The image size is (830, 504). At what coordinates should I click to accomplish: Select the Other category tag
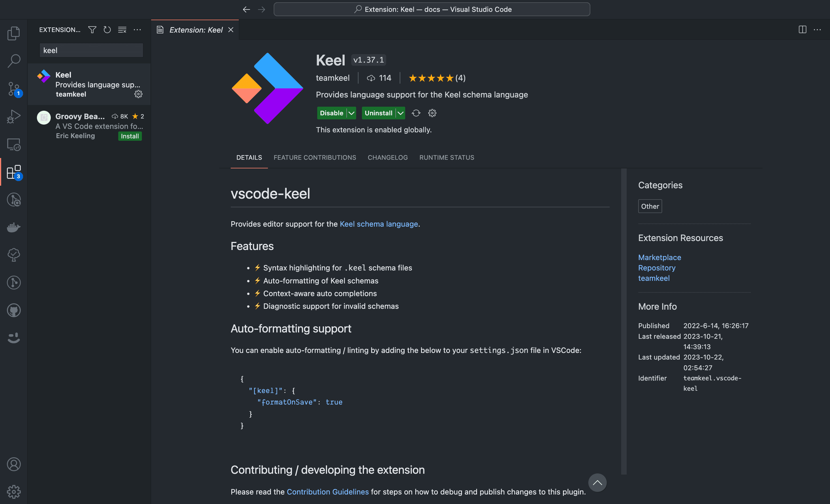(x=650, y=206)
